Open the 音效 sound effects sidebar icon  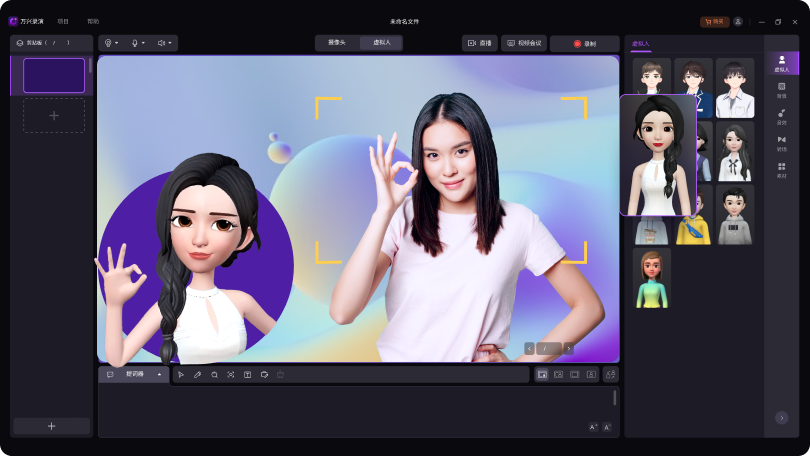click(x=782, y=117)
